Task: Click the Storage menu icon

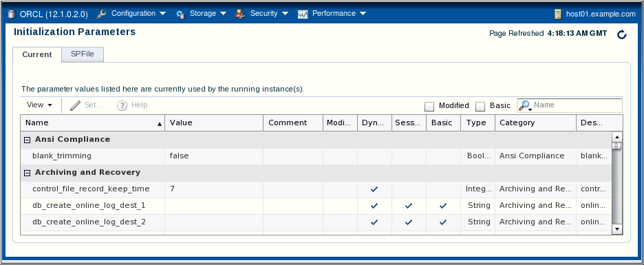Action: point(180,14)
